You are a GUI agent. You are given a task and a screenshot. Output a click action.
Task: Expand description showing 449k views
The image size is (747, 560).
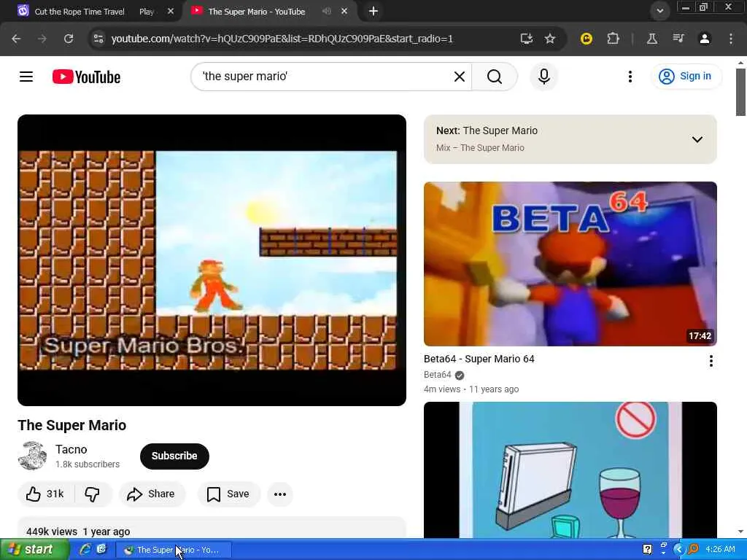[x=212, y=529]
